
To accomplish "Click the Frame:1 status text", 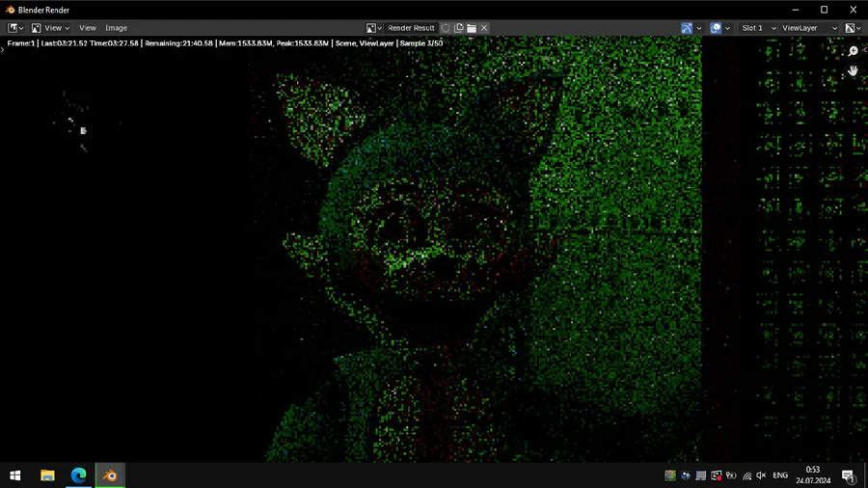I will pos(21,43).
